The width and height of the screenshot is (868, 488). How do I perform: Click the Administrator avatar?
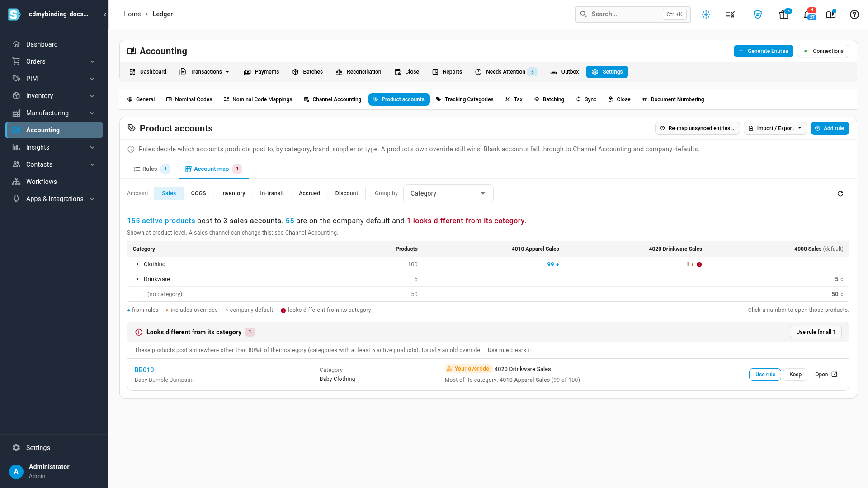click(16, 471)
